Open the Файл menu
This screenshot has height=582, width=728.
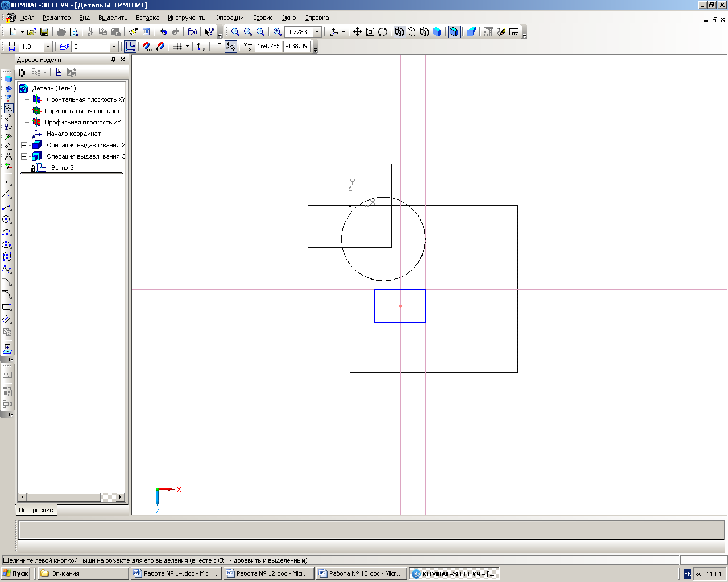27,18
